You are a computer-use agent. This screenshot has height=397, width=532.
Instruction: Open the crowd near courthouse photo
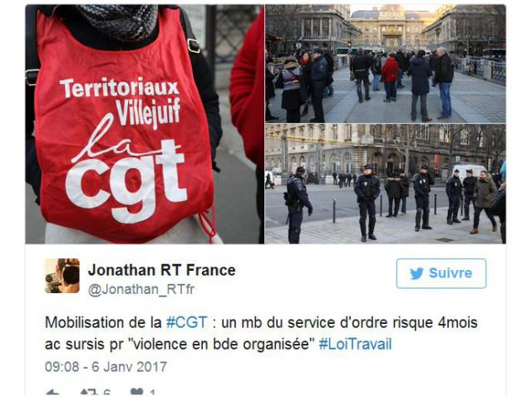coord(385,64)
